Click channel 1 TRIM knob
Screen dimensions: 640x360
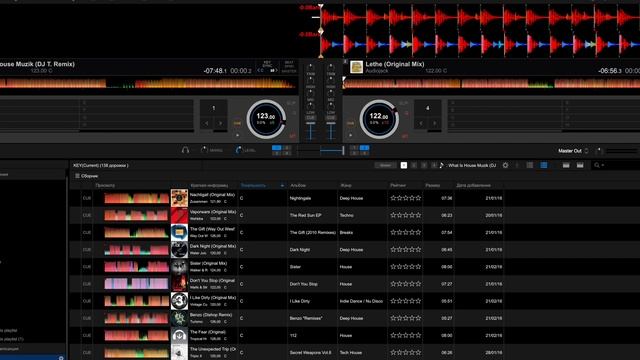click(311, 67)
